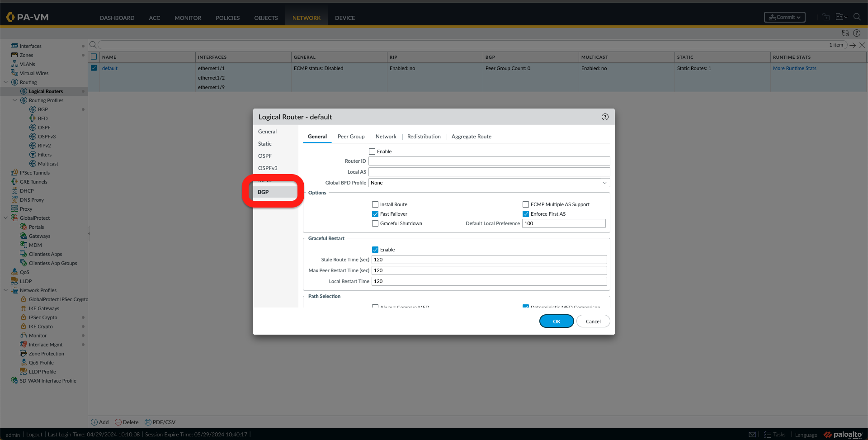Screen dimensions: 868x440
Task: Open the More Runtime Stats link
Action: [794, 68]
